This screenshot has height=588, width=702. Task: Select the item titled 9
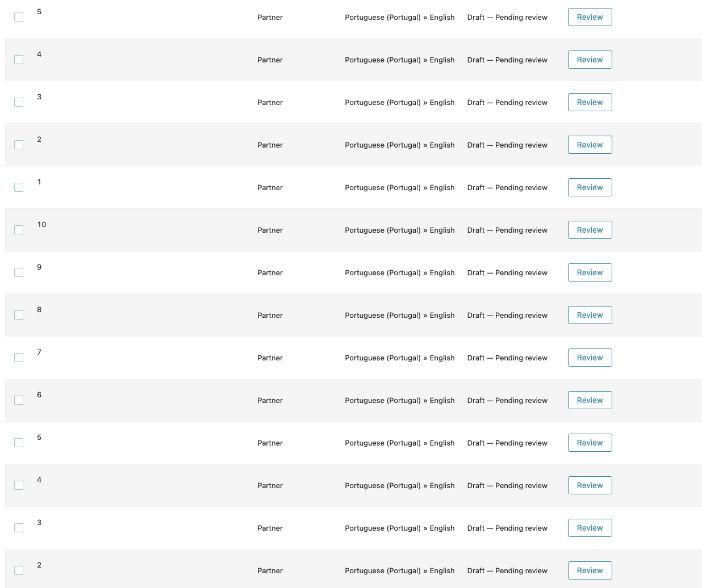39,267
